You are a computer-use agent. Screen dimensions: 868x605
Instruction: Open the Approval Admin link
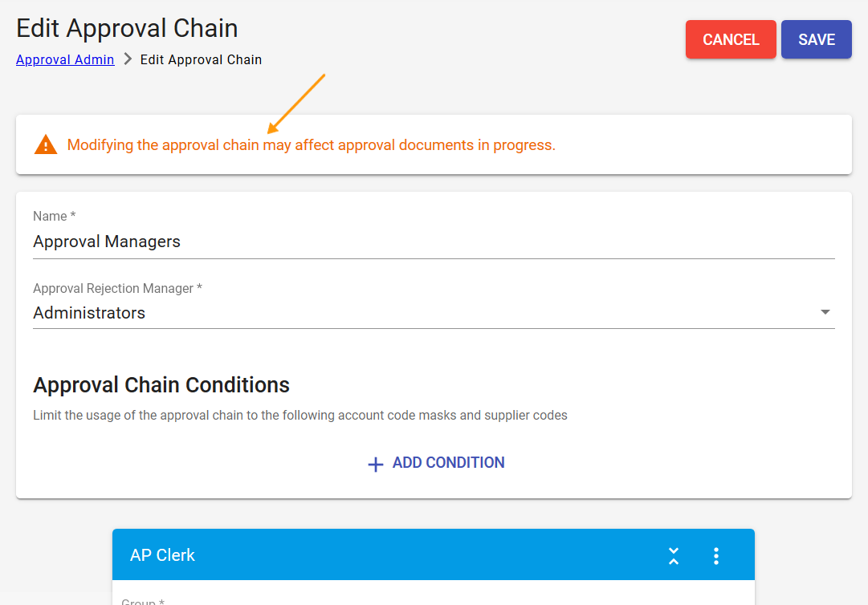pyautogui.click(x=65, y=59)
